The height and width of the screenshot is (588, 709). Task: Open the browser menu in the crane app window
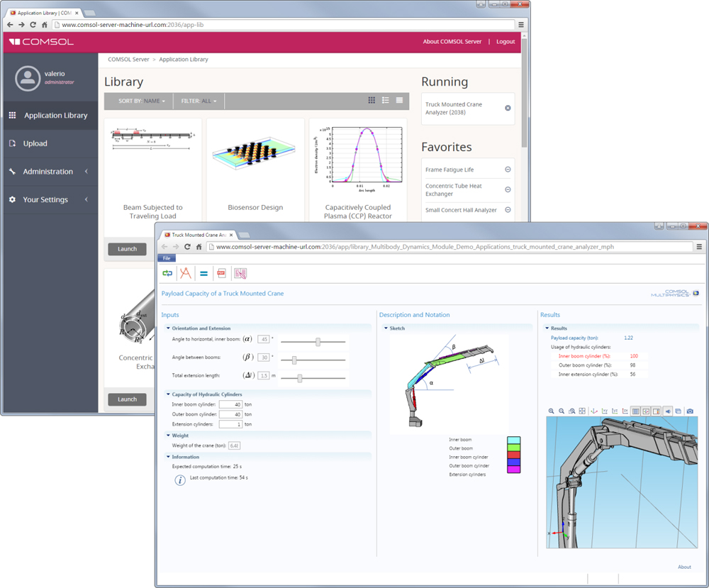click(699, 247)
